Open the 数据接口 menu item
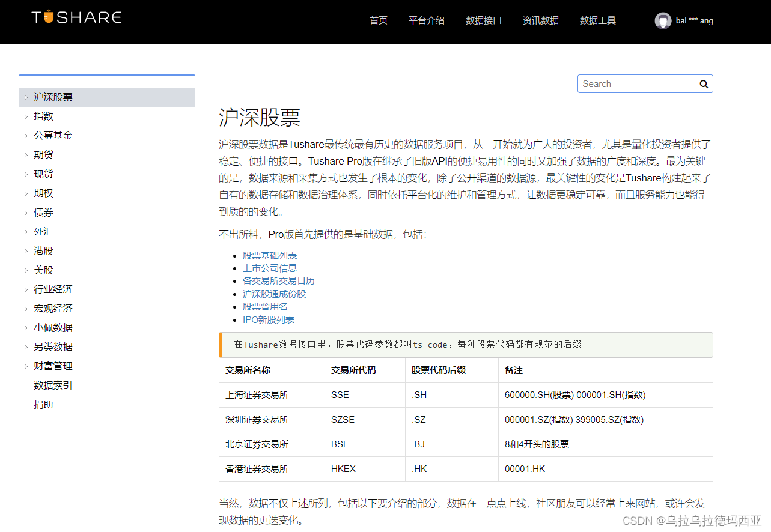Viewport: 771px width, 532px height. coord(483,20)
